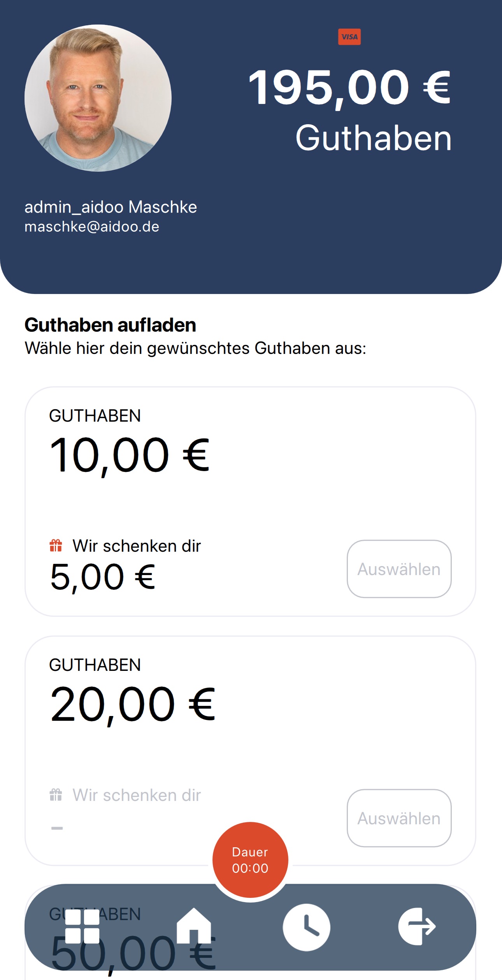Image resolution: width=502 pixels, height=980 pixels.
Task: Open the grid dashboard menu icon
Action: 82,926
